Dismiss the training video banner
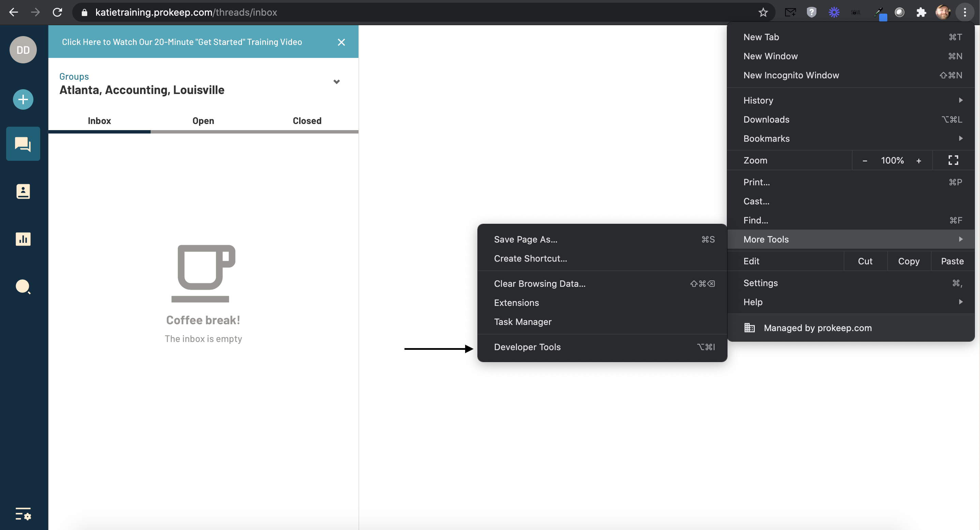 tap(341, 42)
